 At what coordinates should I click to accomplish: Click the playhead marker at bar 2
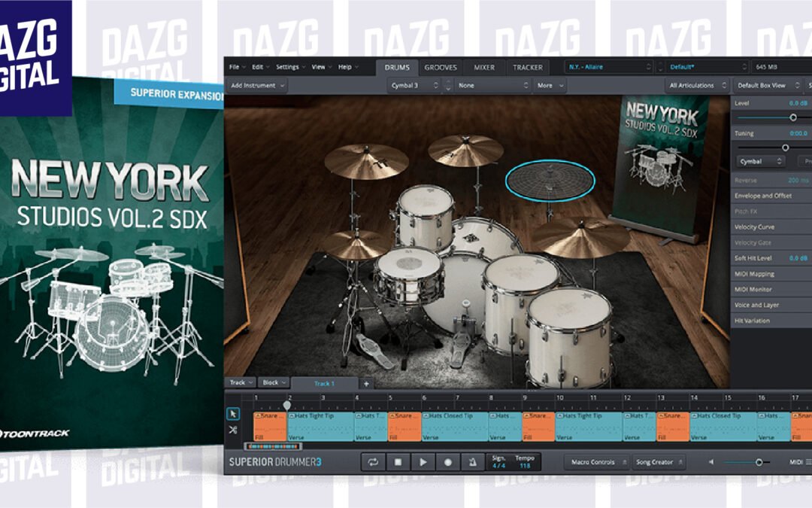pyautogui.click(x=287, y=405)
